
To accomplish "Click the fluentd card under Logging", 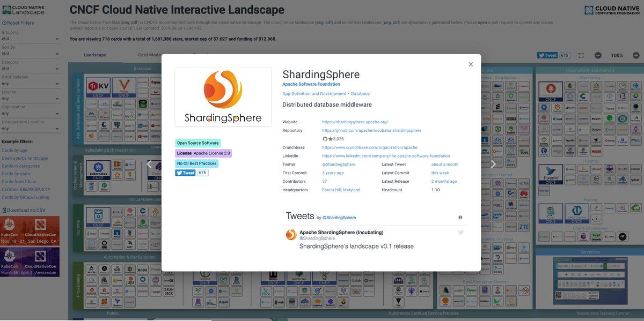I will (550, 174).
